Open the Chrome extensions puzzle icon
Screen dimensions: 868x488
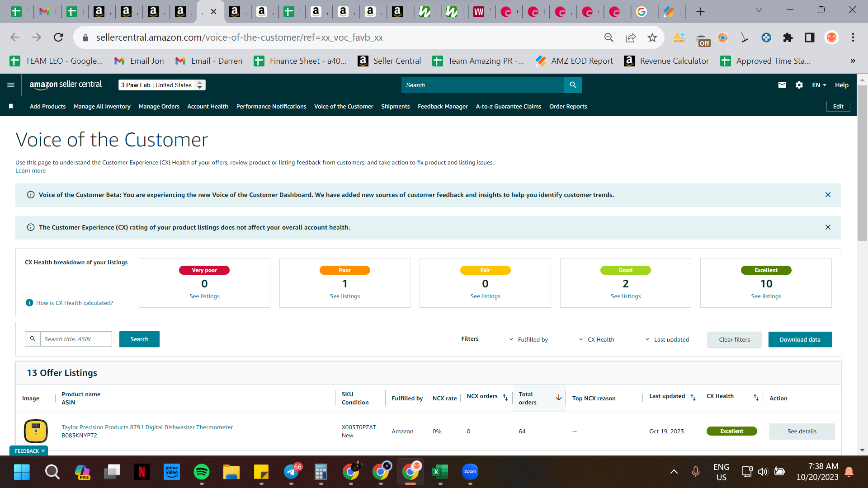tap(788, 38)
